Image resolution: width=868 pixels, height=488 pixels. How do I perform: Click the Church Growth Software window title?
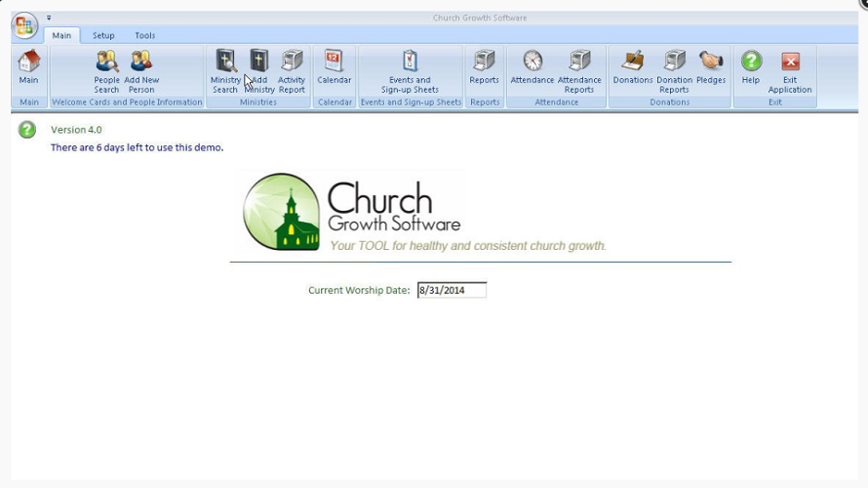coord(480,18)
